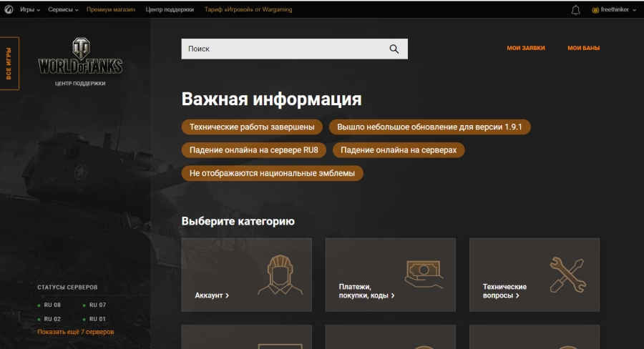Click Выберите категорию heading

(x=238, y=221)
